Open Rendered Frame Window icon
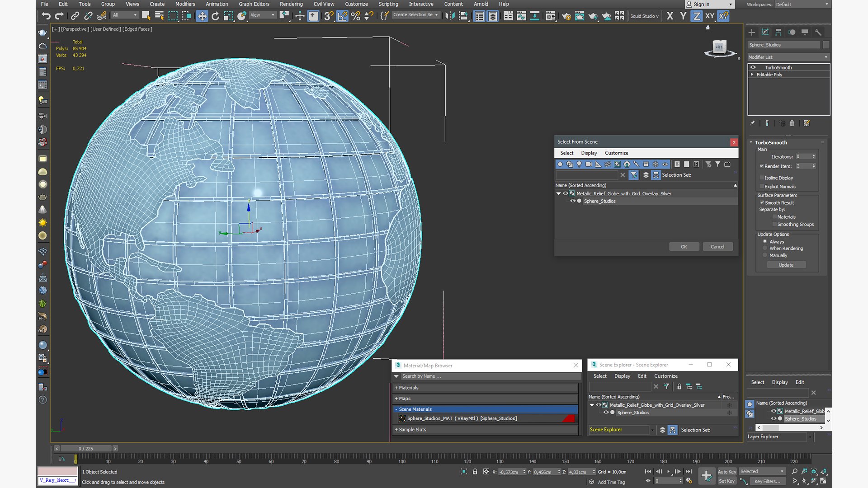The height and width of the screenshot is (488, 868). [x=580, y=16]
